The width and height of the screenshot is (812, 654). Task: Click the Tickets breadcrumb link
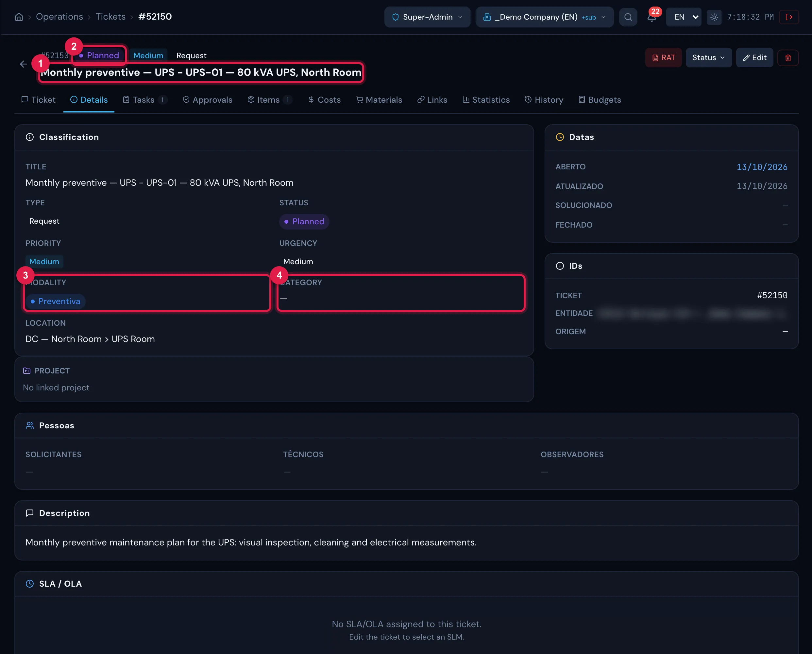pos(110,17)
